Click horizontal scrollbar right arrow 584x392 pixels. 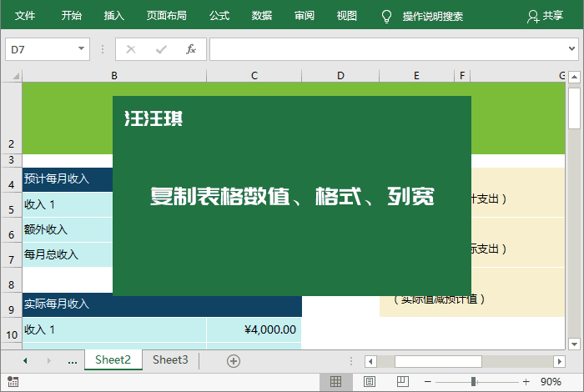point(559,361)
